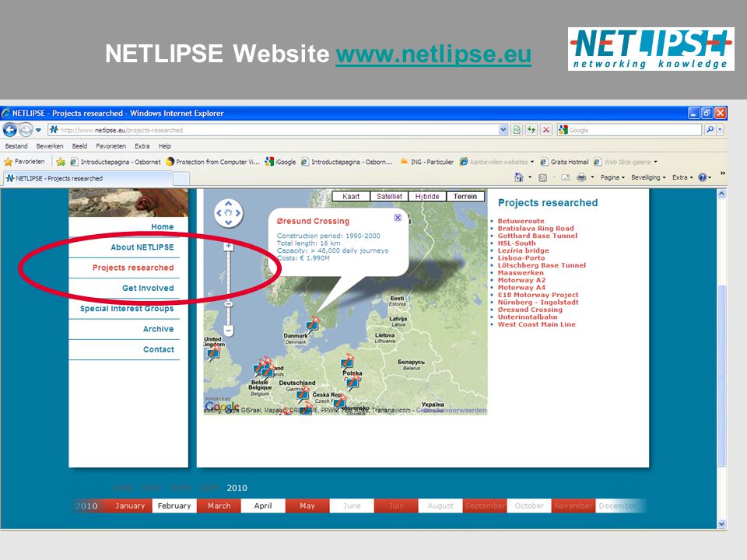Open the recent pages dropdown beside Forward

pos(39,130)
